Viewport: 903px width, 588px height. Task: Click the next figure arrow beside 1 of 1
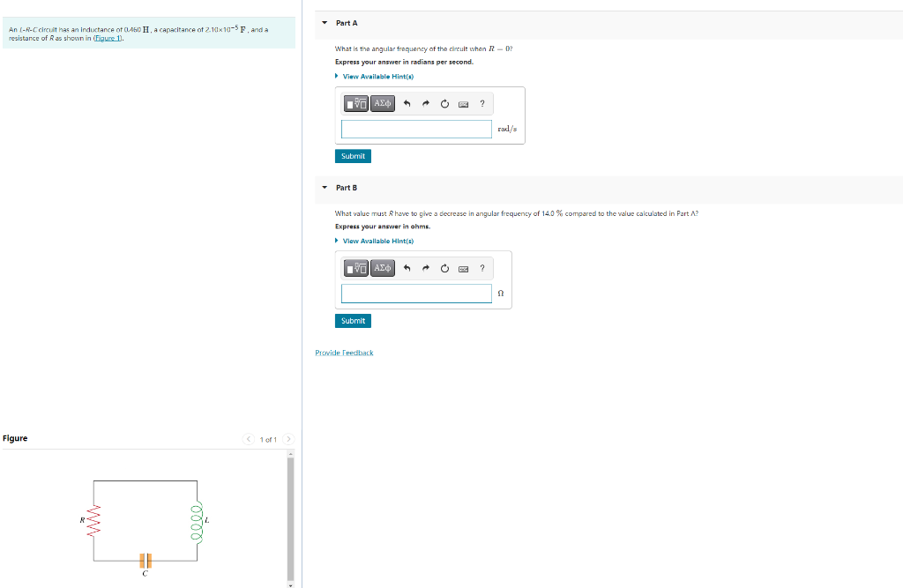coord(288,438)
